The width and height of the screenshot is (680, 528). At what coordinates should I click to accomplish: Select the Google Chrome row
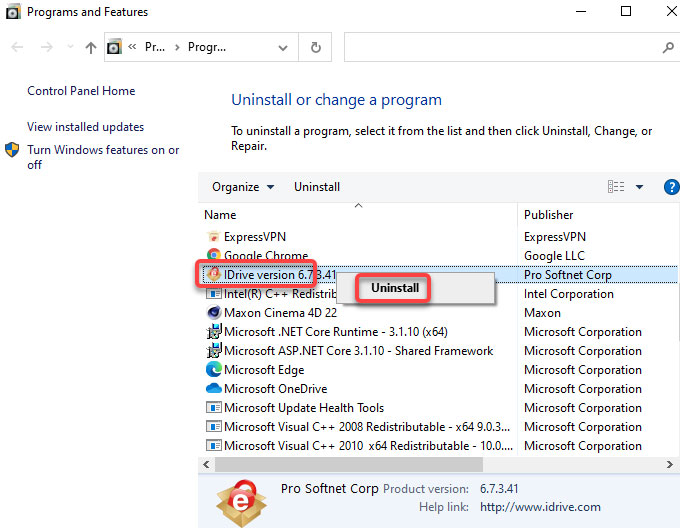tap(266, 255)
